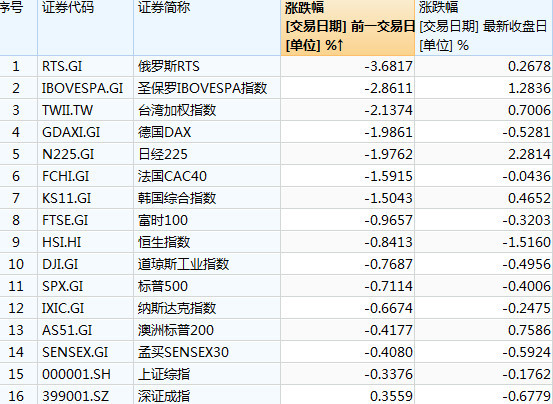The height and width of the screenshot is (404, 553).
Task: Click the 序号 column header
Action: [18, 27]
